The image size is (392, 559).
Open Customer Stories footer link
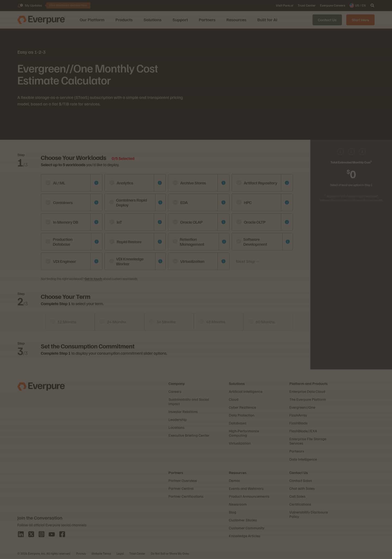point(243,520)
